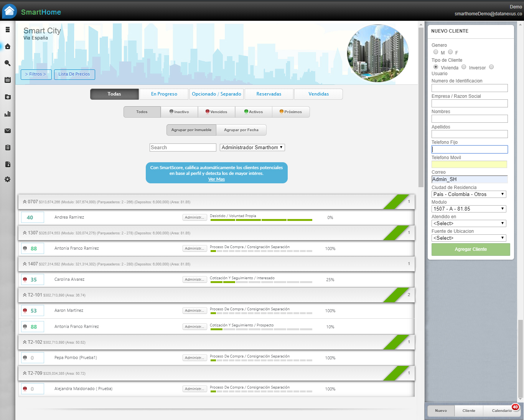Select the search magnifier icon
Viewport: 524px width, 420px height.
[x=7, y=63]
